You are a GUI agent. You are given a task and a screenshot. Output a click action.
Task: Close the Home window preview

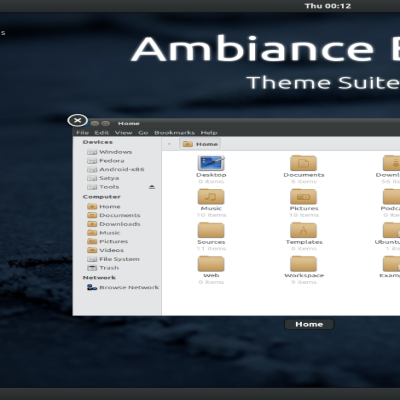pos(77,120)
